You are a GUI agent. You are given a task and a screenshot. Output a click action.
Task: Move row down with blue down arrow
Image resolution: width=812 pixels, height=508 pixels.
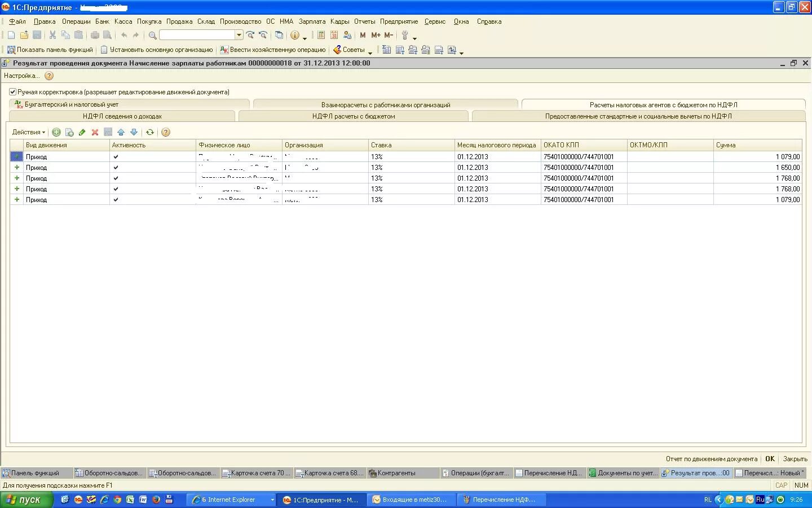click(x=134, y=132)
